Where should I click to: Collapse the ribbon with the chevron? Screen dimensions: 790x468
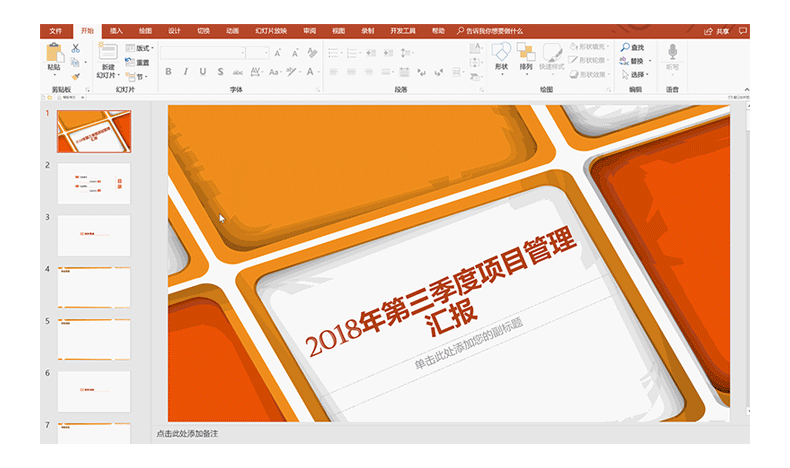(747, 89)
